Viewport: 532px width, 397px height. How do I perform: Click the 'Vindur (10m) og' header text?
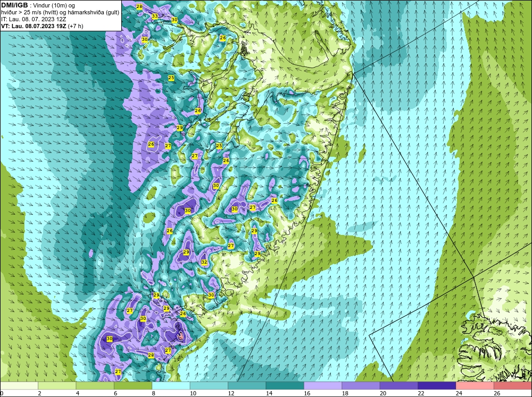coord(54,6)
